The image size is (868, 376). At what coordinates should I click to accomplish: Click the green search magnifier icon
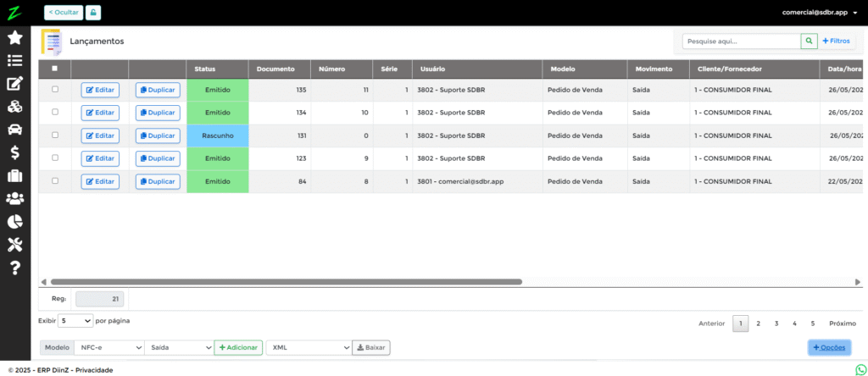tap(809, 41)
